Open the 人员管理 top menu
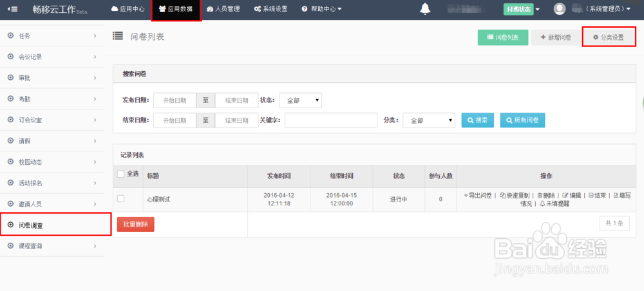Screen dimensions: 644x291 coord(223,9)
